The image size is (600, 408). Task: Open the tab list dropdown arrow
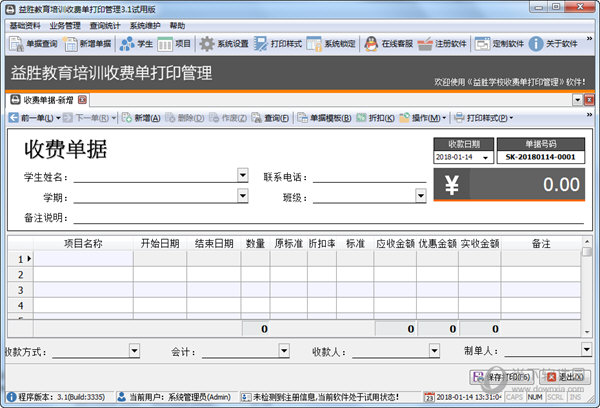(577, 100)
